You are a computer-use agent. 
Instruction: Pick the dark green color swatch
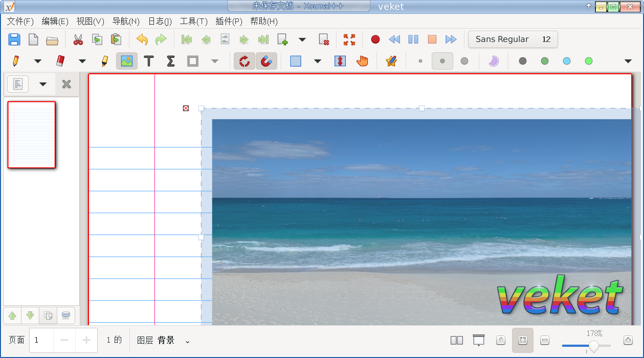tap(545, 61)
